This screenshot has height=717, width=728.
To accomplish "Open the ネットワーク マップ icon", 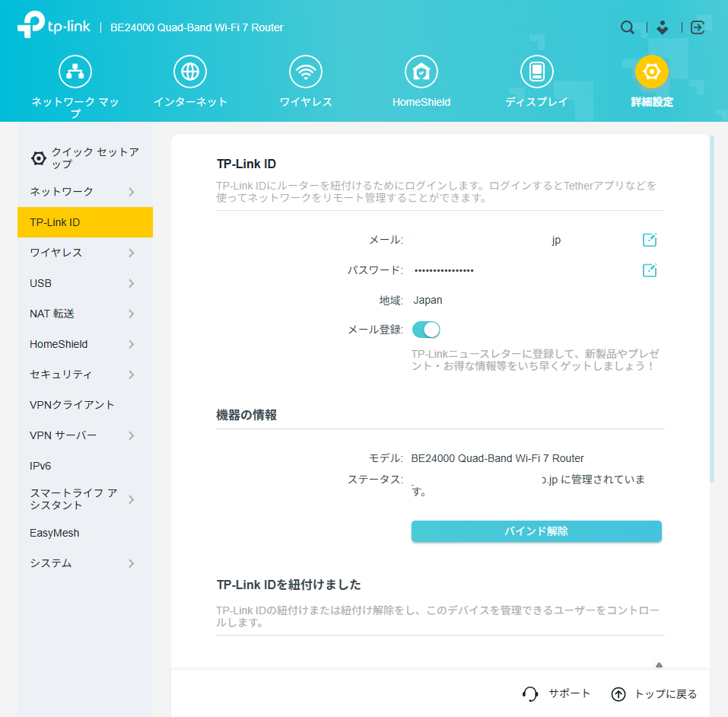I will tap(75, 72).
